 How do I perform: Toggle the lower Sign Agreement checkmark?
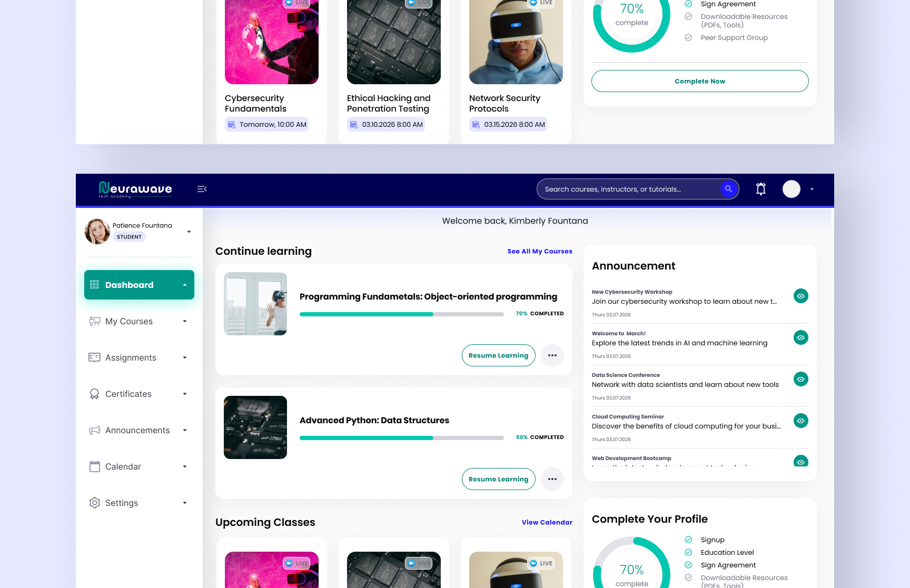pyautogui.click(x=688, y=565)
